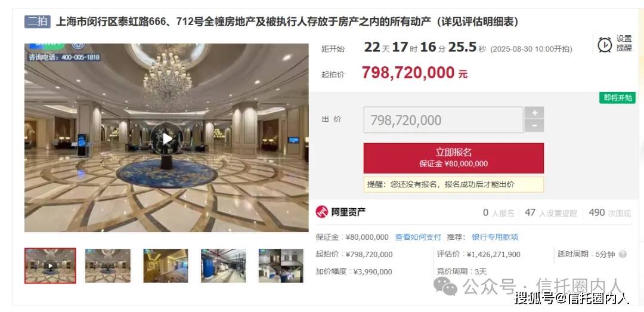Click the 即将开始 green status badge
The height and width of the screenshot is (312, 644).
click(x=617, y=98)
